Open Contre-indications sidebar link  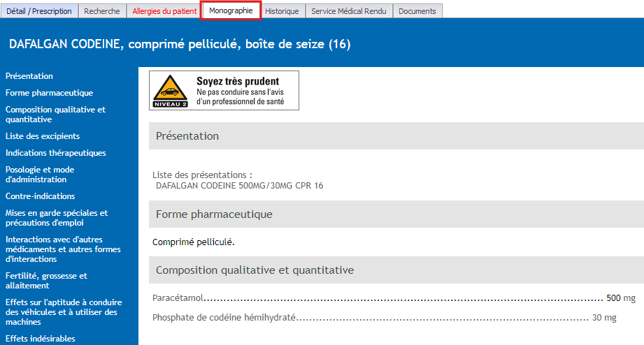[x=41, y=196]
